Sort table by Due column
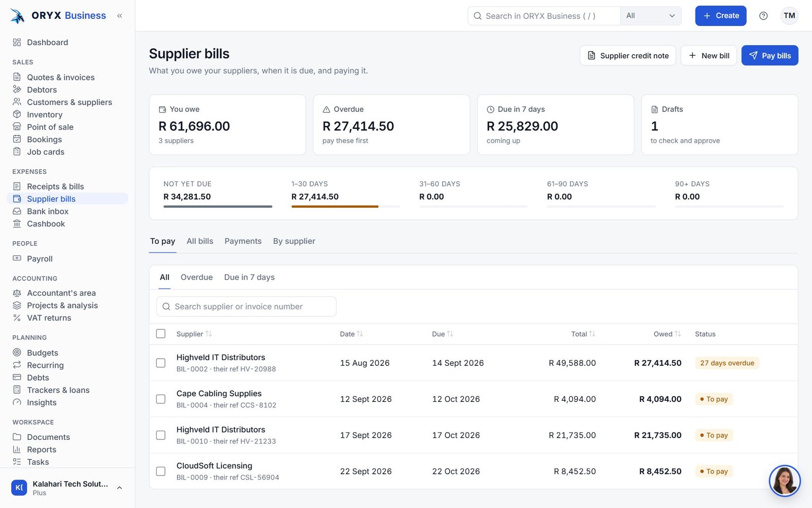The height and width of the screenshot is (508, 812). [x=443, y=334]
